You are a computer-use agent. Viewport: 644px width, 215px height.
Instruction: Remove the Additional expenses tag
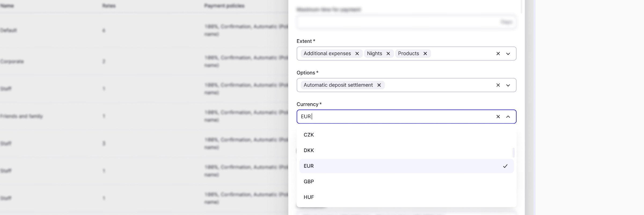[x=357, y=53]
